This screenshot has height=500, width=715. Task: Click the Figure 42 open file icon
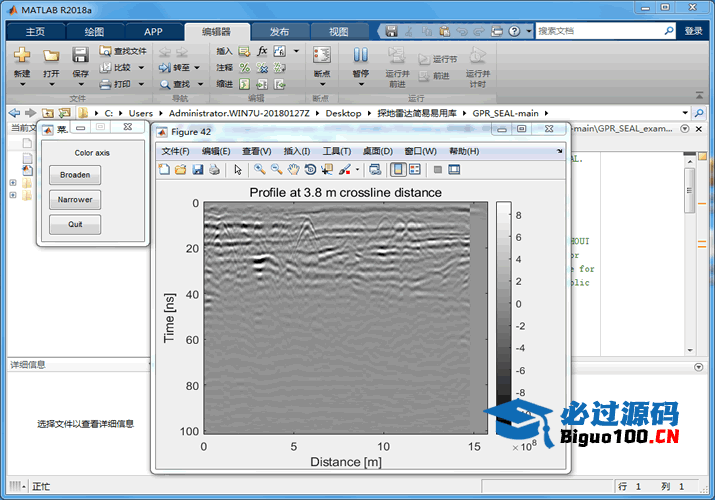click(181, 170)
